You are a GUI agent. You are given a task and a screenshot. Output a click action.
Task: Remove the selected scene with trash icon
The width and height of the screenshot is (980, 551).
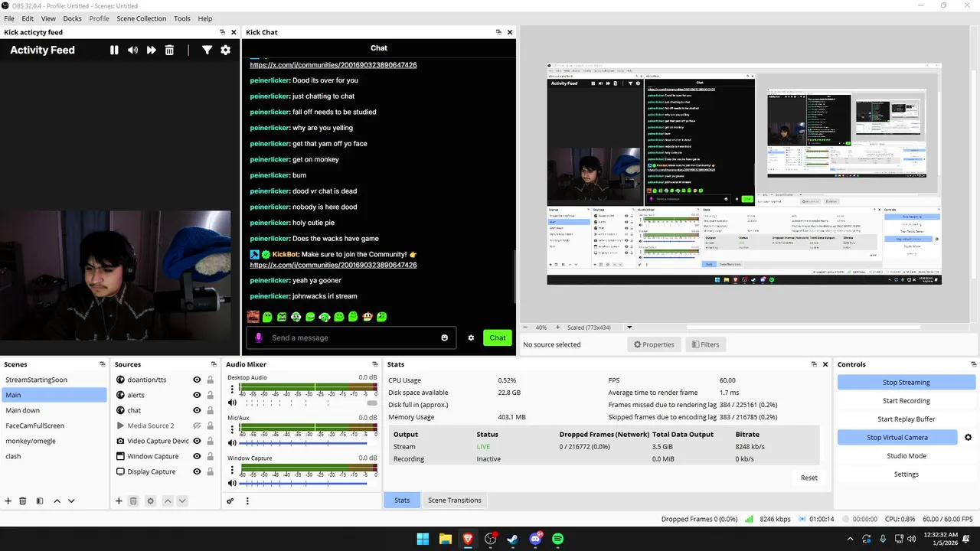tap(23, 501)
